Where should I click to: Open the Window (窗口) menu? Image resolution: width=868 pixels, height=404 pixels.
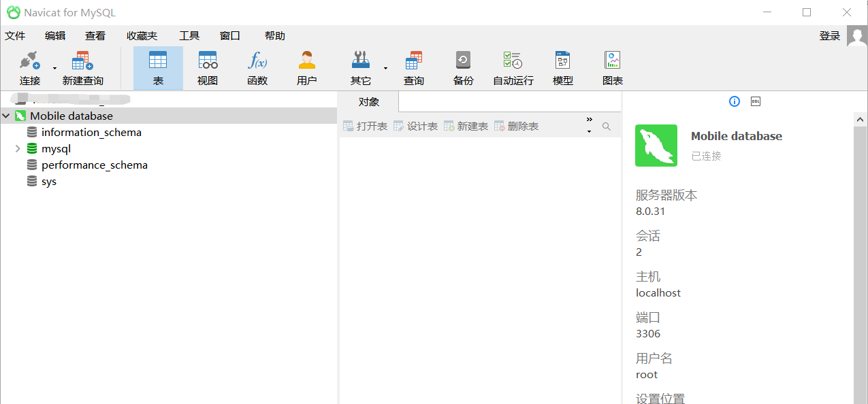[x=230, y=36]
